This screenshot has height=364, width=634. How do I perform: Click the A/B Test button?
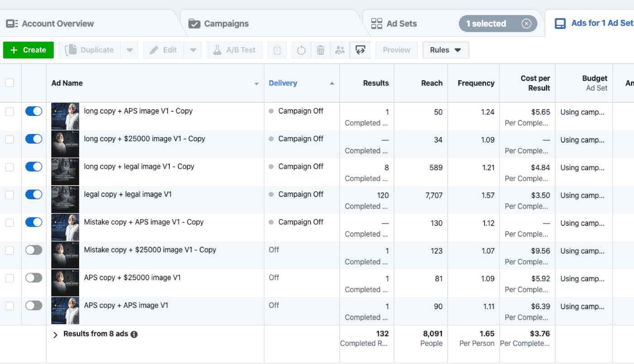235,50
